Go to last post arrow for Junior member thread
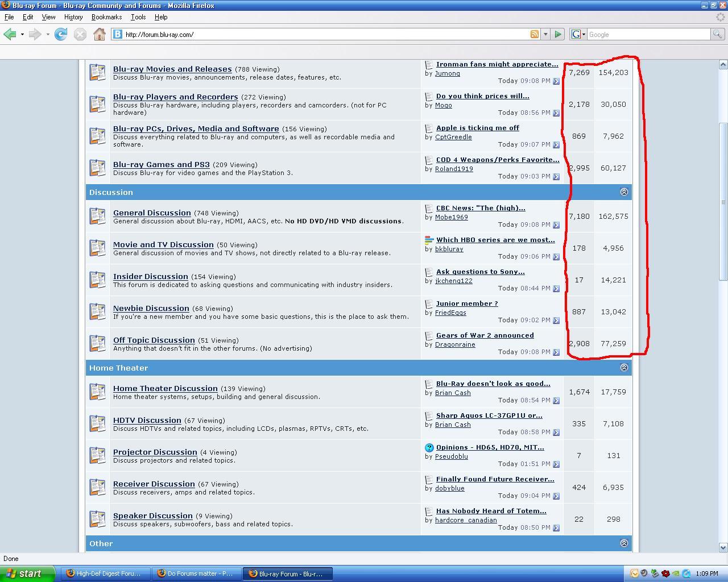Image resolution: width=728 pixels, height=582 pixels. [556, 320]
